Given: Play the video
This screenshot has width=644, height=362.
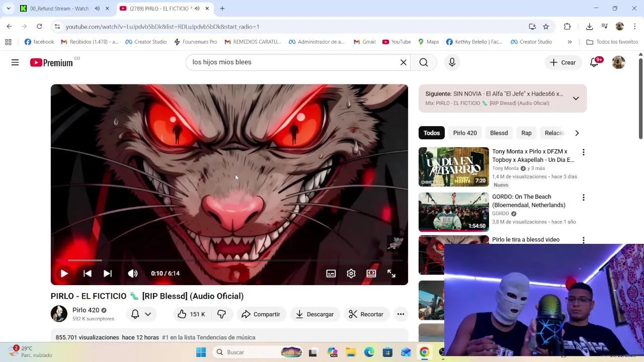Looking at the screenshot, I should 64,274.
